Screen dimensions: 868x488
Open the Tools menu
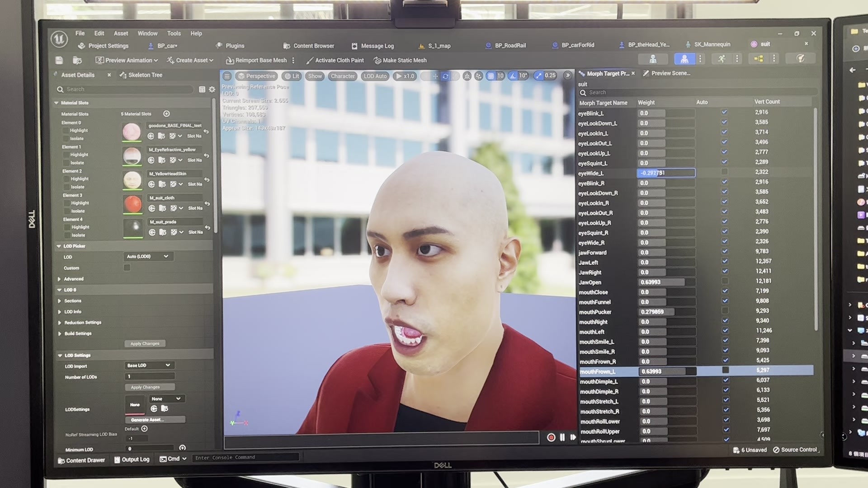click(174, 33)
